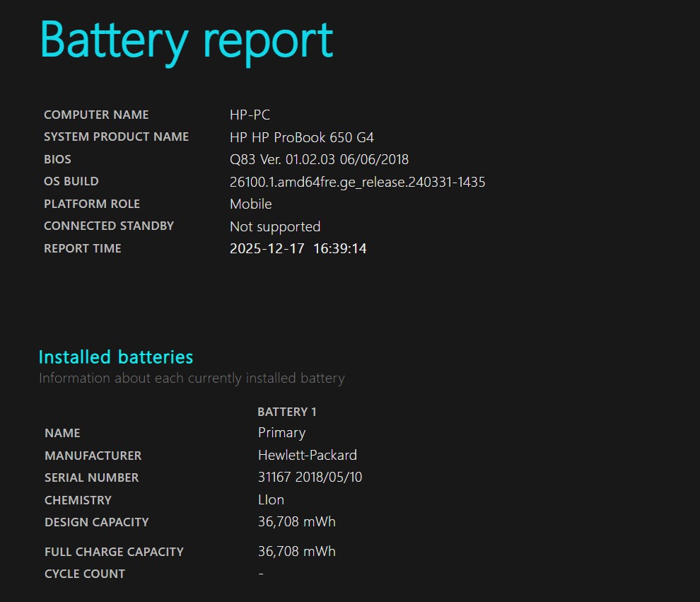The image size is (700, 602).
Task: Click the OS BUILD label
Action: point(71,181)
